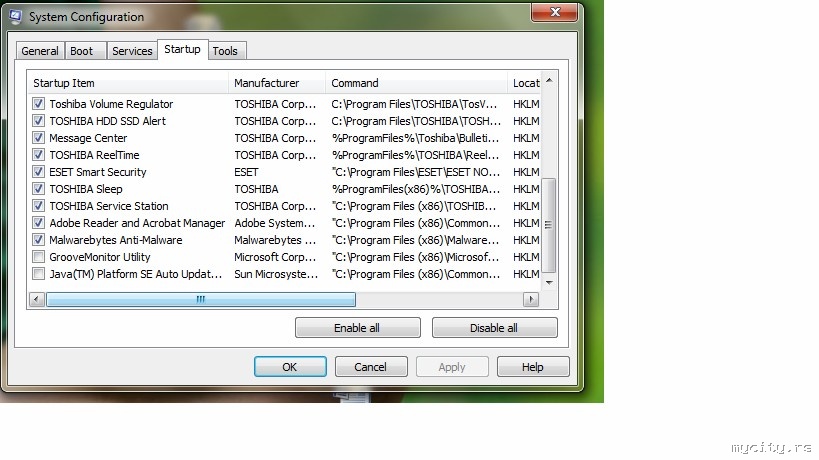
Task: Toggle Message Center startup checkbox
Action: [x=38, y=138]
